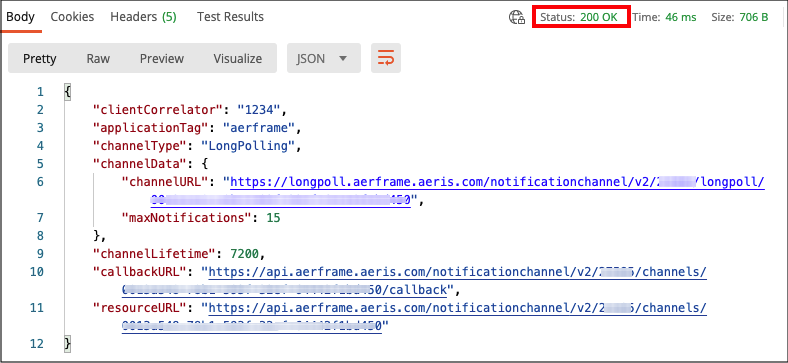The image size is (788, 363).
Task: Click the "clientCorrelator" key
Action: pos(157,110)
